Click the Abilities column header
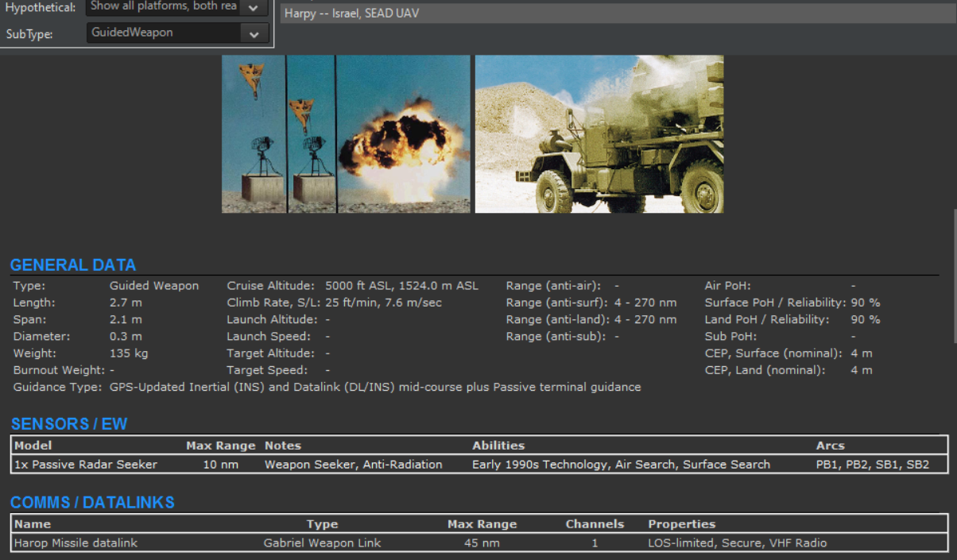The image size is (957, 560). (x=498, y=446)
